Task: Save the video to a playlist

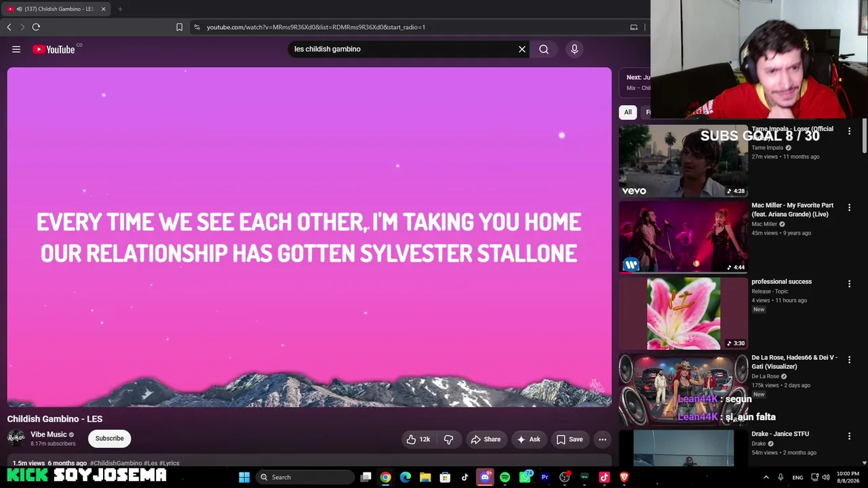Action: 570,439
